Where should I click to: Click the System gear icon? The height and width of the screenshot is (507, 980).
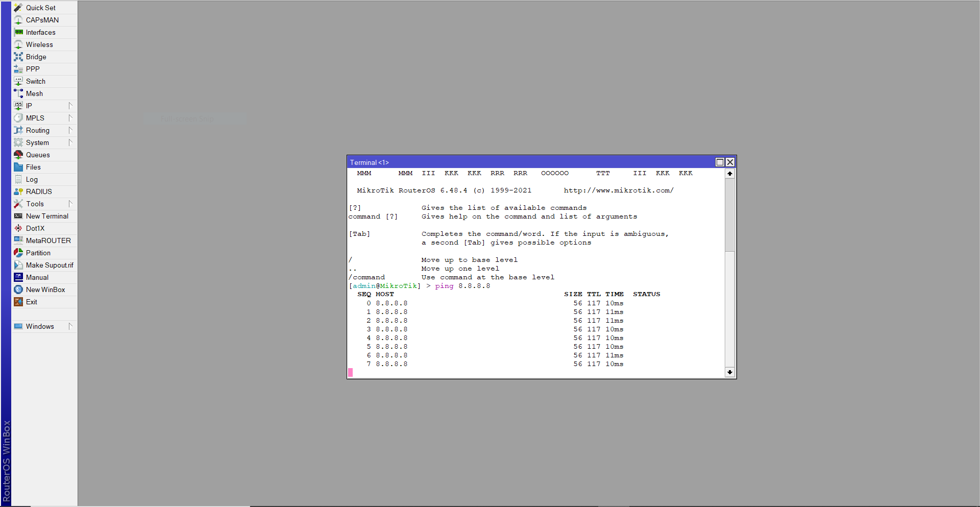(x=18, y=142)
